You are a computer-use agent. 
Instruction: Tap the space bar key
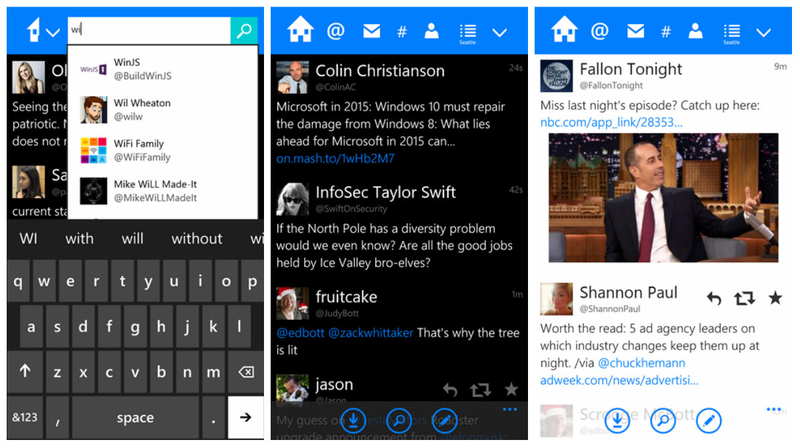[x=135, y=417]
